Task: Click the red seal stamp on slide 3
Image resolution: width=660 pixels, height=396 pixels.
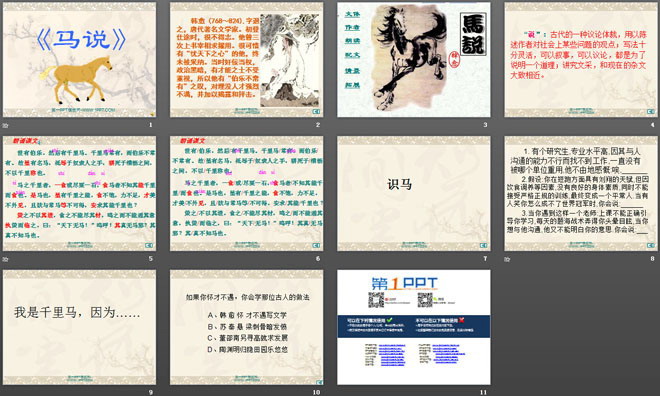Action: pos(455,59)
